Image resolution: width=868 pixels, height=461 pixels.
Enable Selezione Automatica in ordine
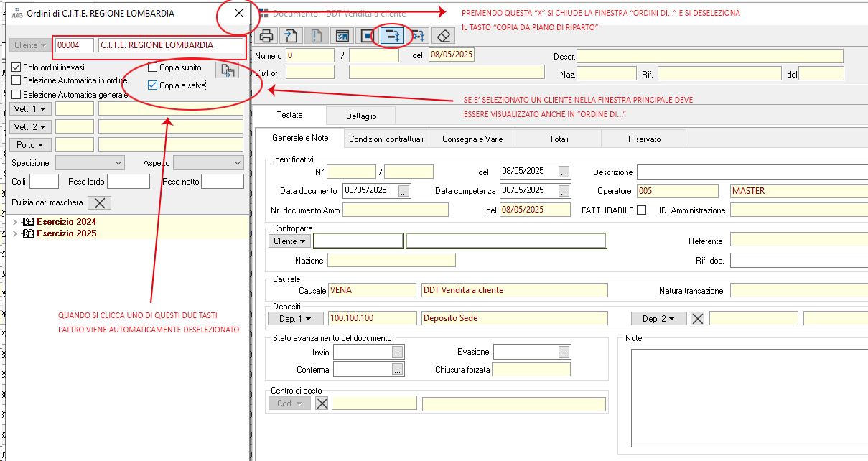coord(17,80)
